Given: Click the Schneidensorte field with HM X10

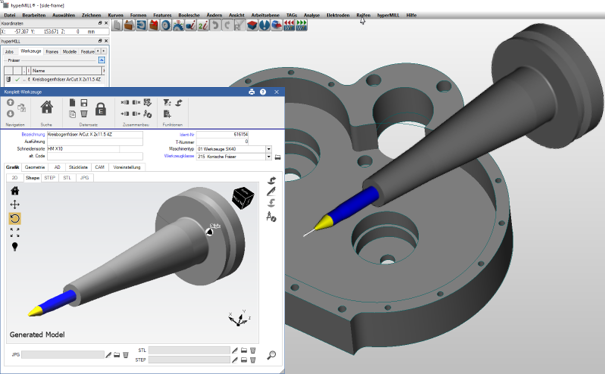Looking at the screenshot, I should 83,149.
